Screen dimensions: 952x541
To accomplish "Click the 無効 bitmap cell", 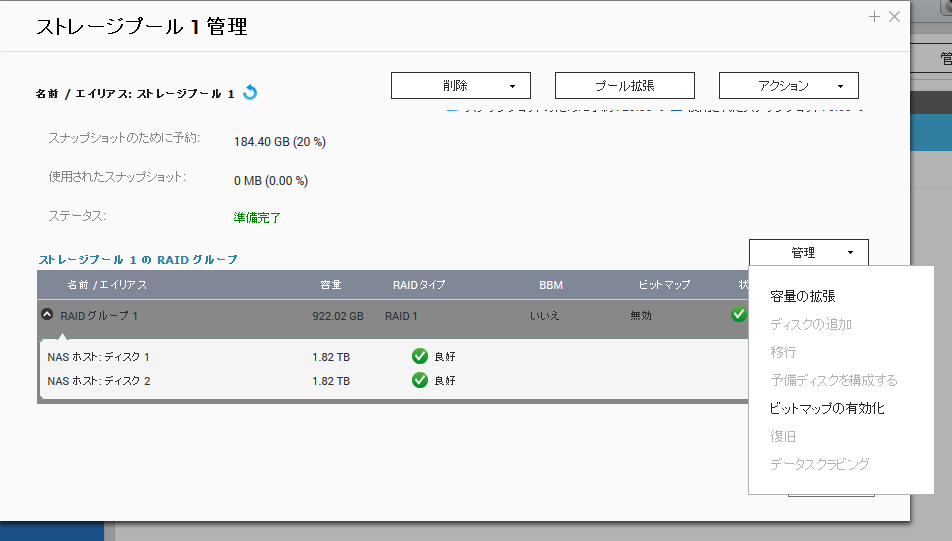I will click(x=641, y=316).
